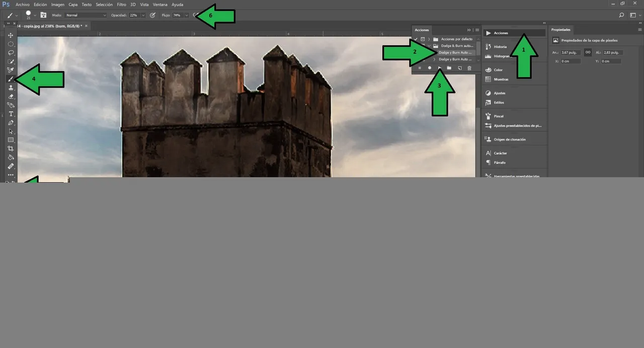Toggle the link width and height icon
This screenshot has width=644, height=348.
coord(588,52)
